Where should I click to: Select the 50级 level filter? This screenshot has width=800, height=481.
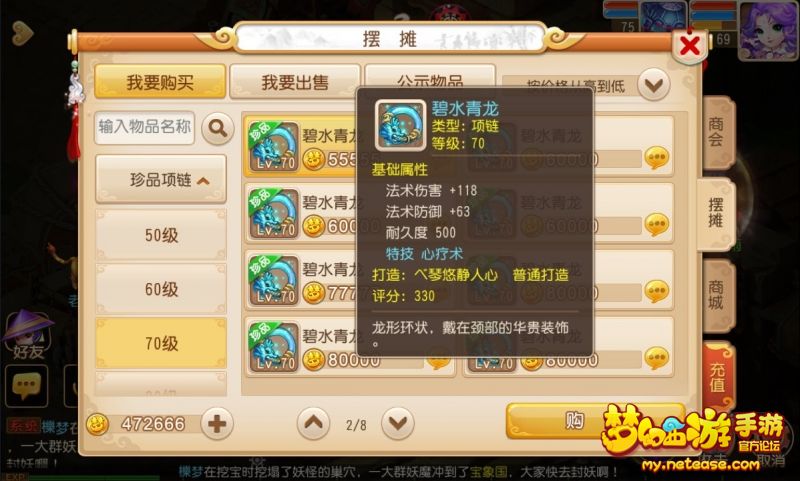coord(161,235)
